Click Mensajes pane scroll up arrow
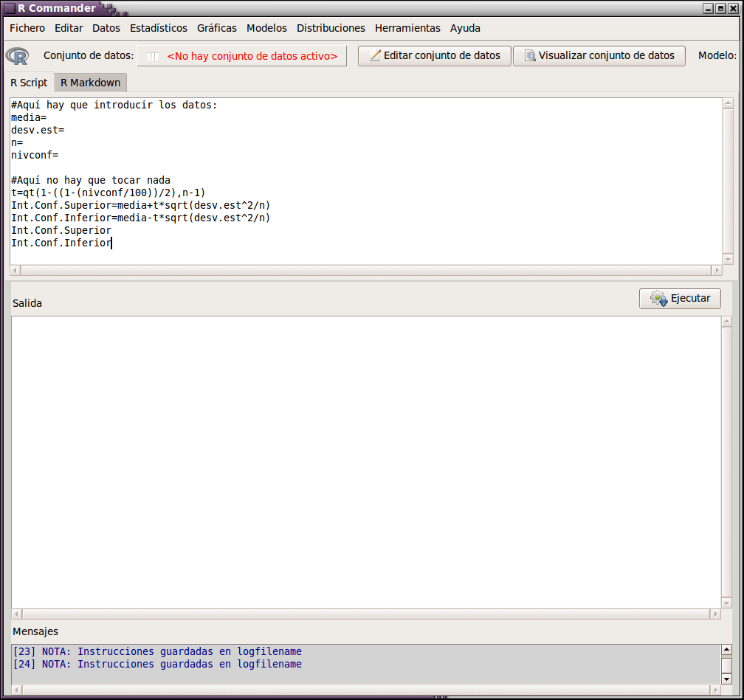 (x=726, y=649)
